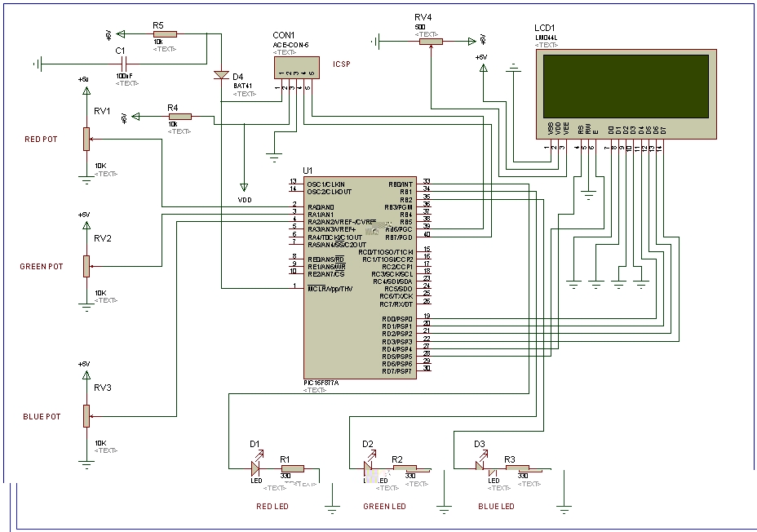Select the RV1 red potentiometer symbol
The width and height of the screenshot is (757, 532).
[86, 139]
